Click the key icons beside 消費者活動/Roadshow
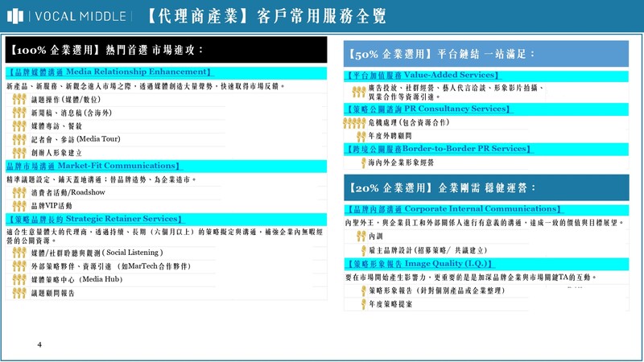The width and height of the screenshot is (644, 362). pyautogui.click(x=20, y=193)
